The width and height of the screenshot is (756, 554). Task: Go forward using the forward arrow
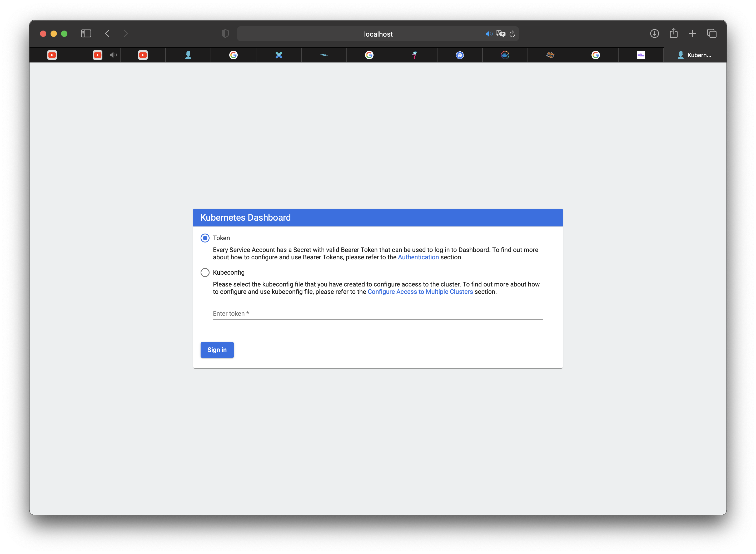coord(125,33)
